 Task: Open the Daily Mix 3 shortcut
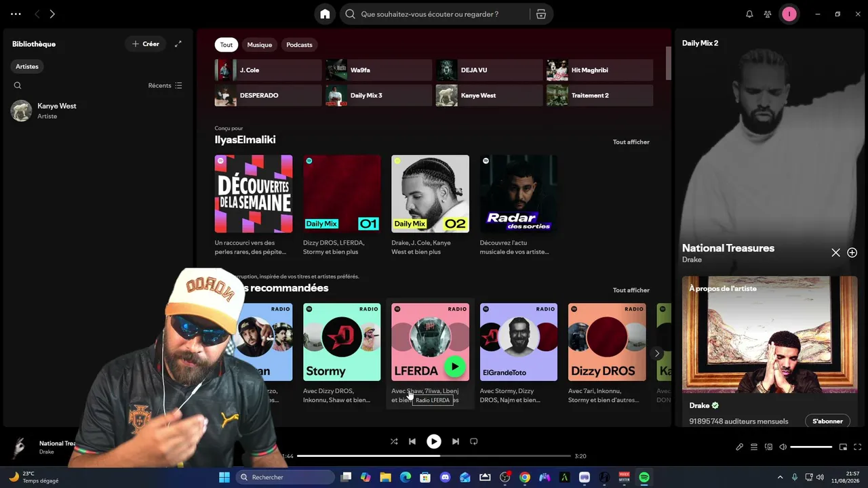pyautogui.click(x=379, y=96)
